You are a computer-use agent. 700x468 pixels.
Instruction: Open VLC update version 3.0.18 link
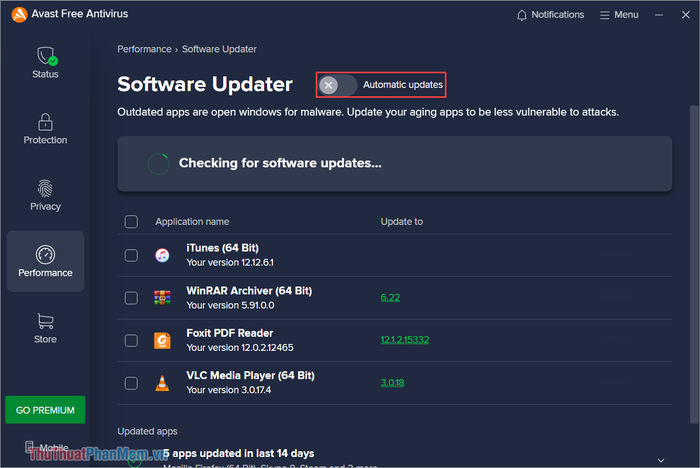pyautogui.click(x=392, y=383)
